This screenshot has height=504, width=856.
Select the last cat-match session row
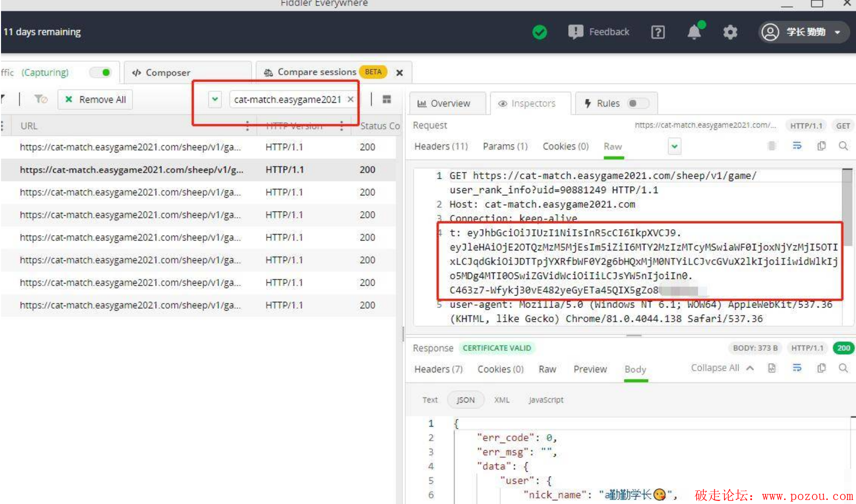(198, 305)
